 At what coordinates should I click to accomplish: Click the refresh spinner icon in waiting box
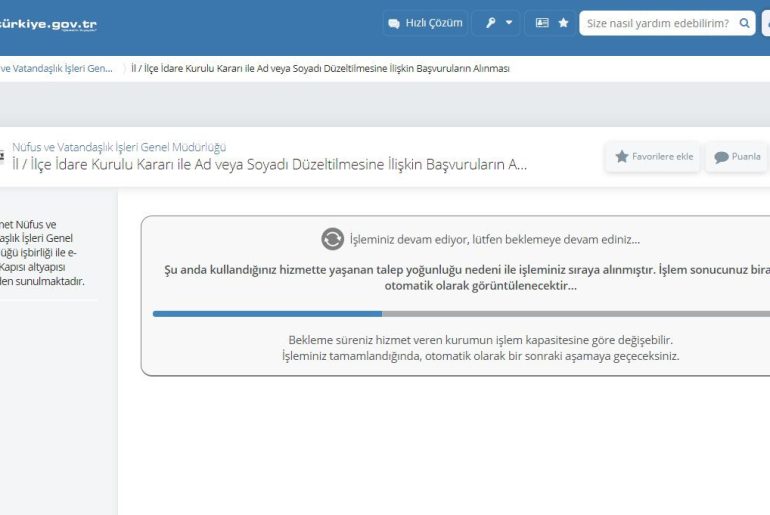tap(332, 239)
